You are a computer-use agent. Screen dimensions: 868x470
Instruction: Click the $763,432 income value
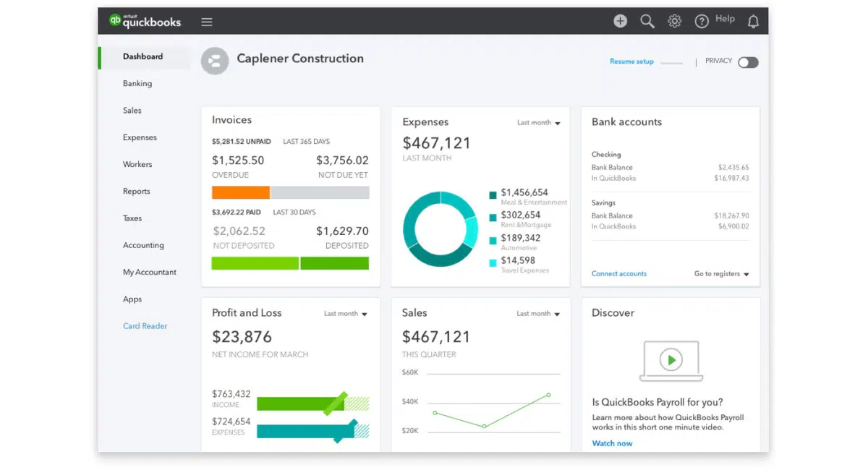(x=231, y=394)
